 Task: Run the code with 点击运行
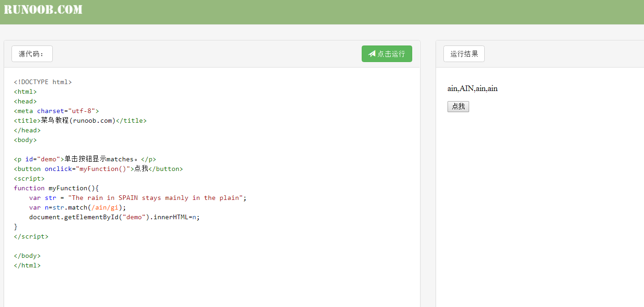click(386, 54)
